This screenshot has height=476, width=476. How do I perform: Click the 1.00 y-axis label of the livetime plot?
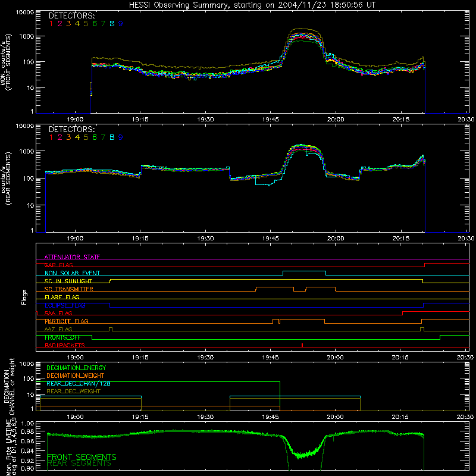click(x=28, y=424)
